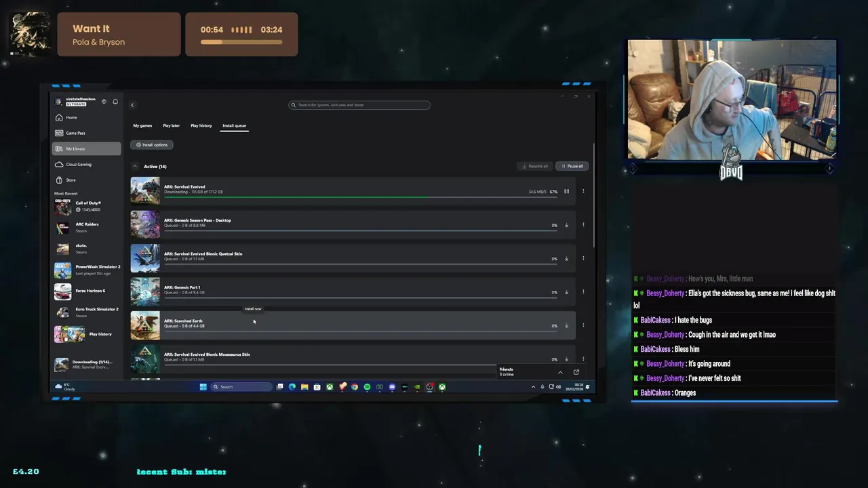Open Home in Xbox sidebar
868x488 pixels.
87,117
